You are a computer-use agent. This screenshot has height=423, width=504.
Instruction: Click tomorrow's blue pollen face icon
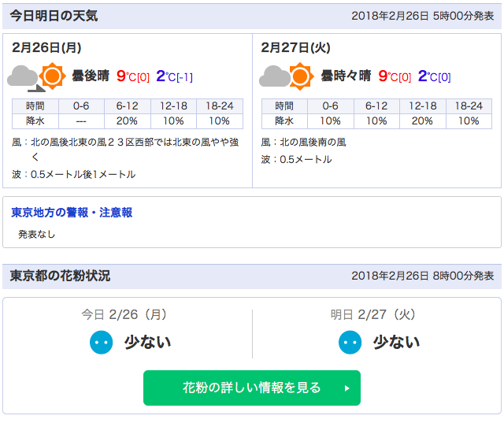coord(350,343)
